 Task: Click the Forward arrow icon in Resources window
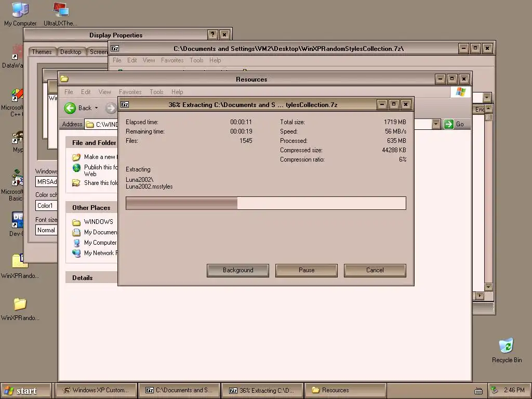111,108
